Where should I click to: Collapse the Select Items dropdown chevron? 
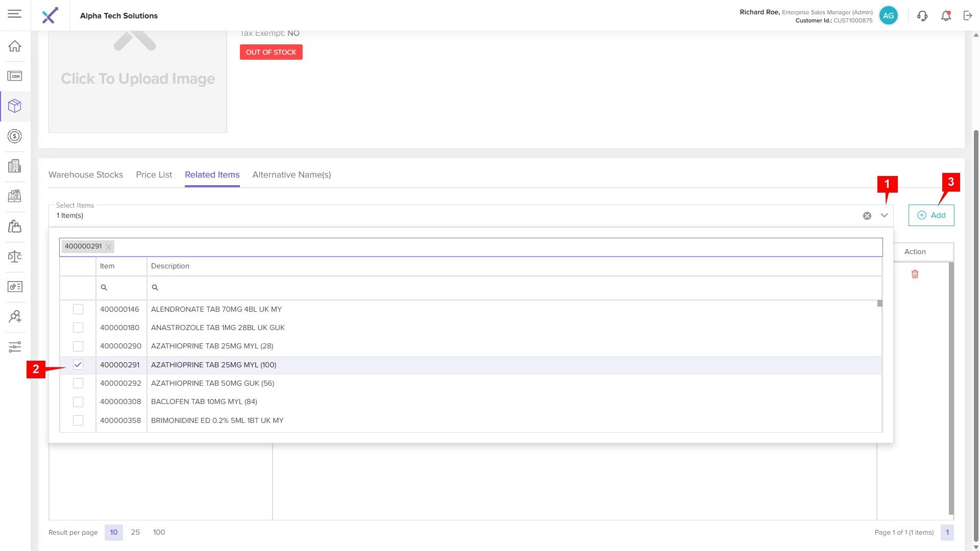pyautogui.click(x=884, y=215)
